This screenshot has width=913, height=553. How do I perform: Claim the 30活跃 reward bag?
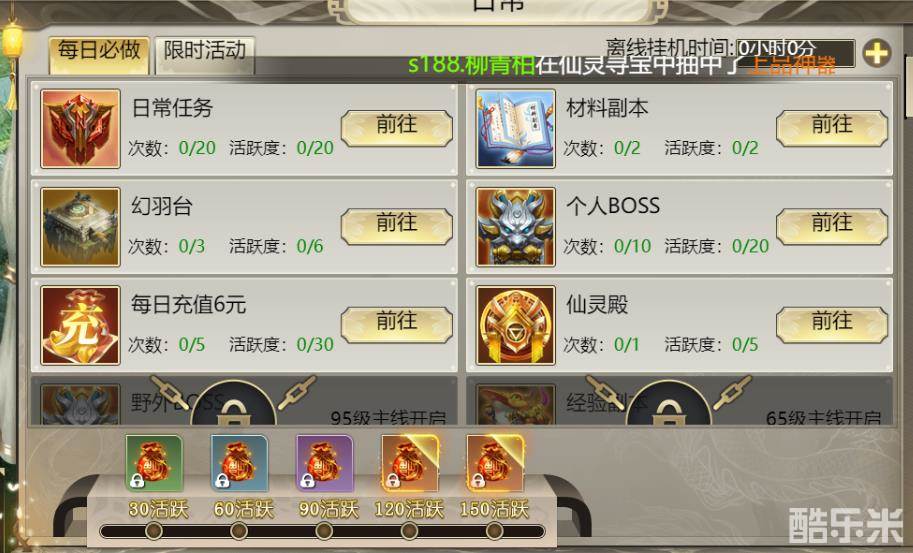(154, 463)
